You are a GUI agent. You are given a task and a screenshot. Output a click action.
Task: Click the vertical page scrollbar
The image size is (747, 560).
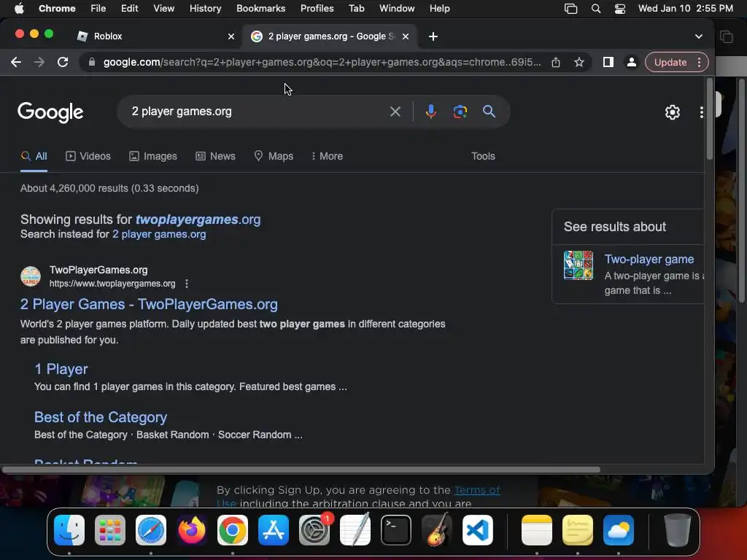click(709, 119)
